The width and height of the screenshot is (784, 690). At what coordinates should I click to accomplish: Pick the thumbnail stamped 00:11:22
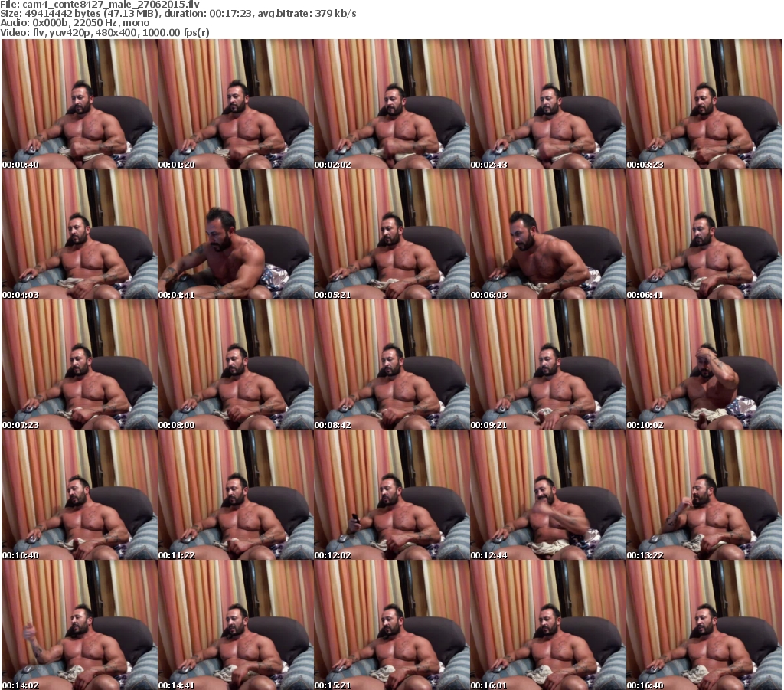click(236, 495)
